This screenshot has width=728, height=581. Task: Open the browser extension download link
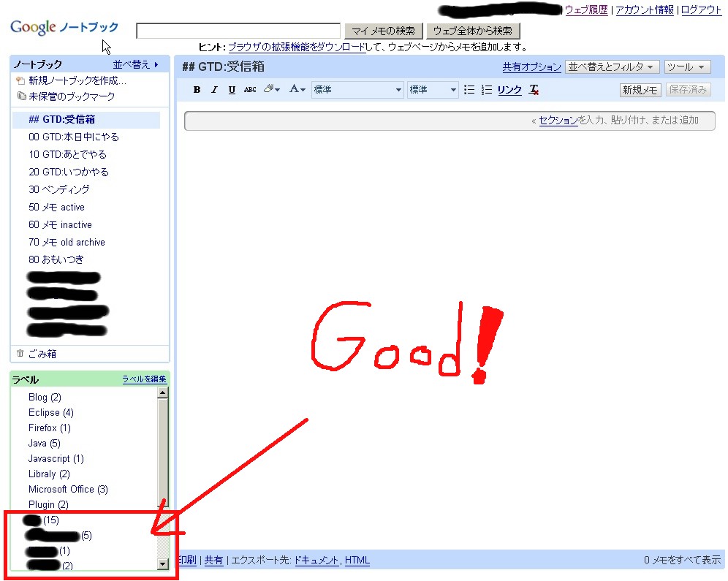click(297, 47)
